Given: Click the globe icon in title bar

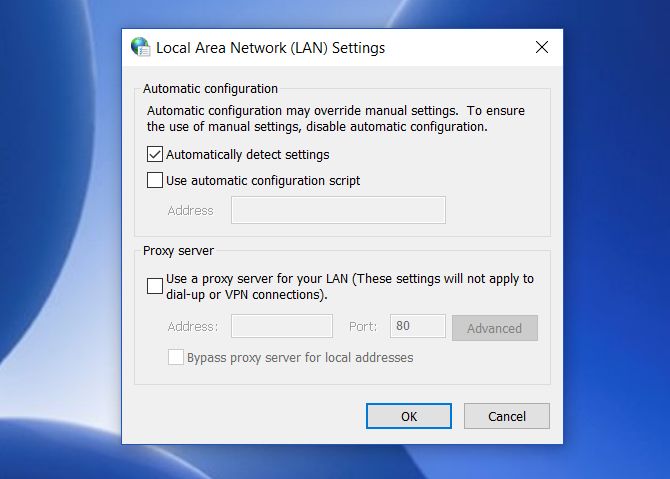Looking at the screenshot, I should (141, 47).
